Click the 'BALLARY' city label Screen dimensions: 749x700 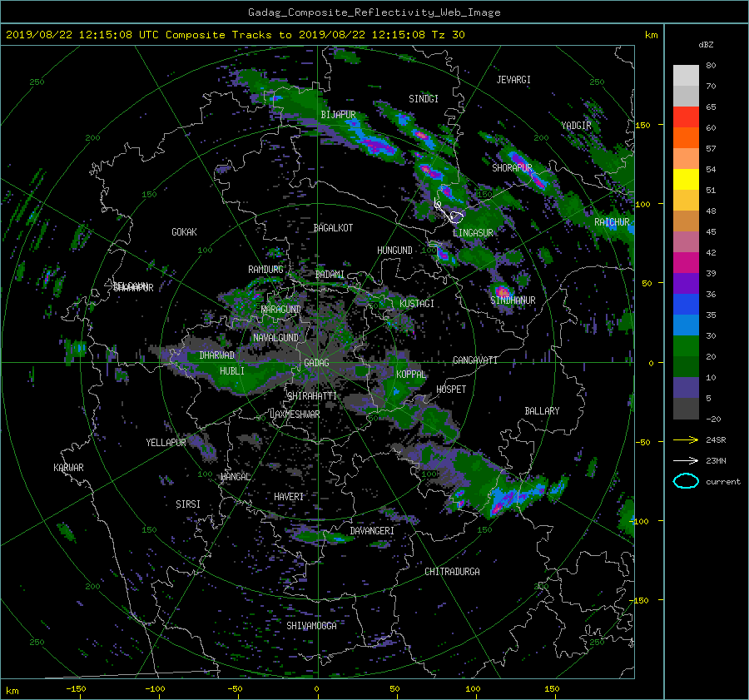pos(542,411)
